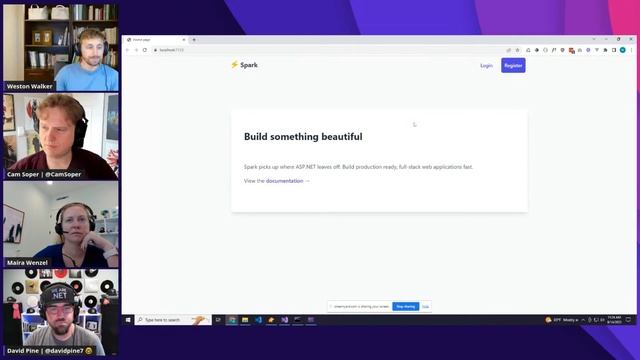Click the Spark brand name text
Viewport: 640px width, 360px height.
[249, 65]
